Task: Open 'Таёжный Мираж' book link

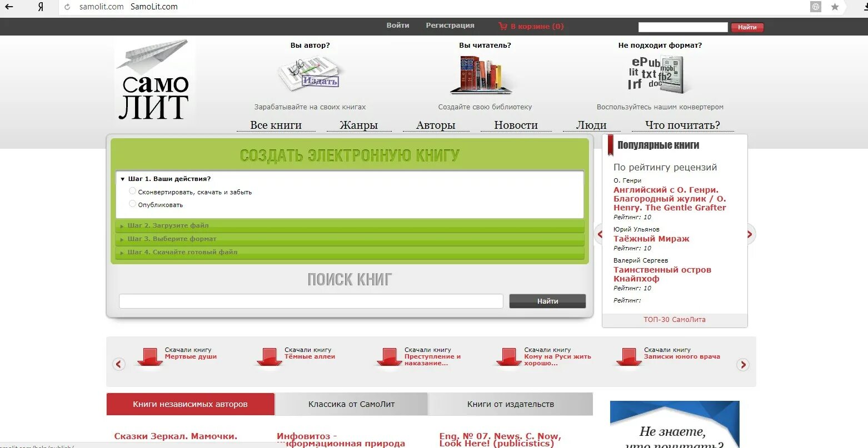Action: point(651,239)
